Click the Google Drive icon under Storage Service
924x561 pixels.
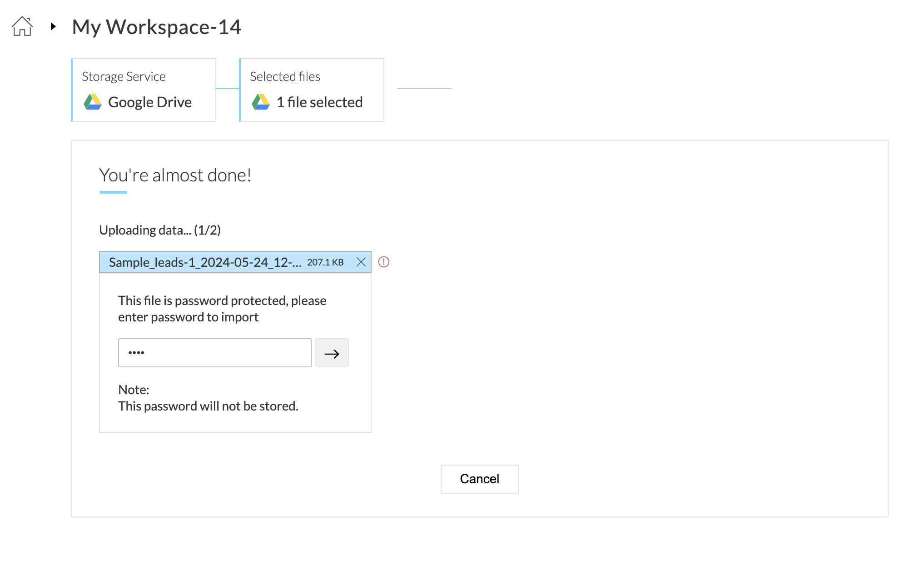tap(93, 102)
